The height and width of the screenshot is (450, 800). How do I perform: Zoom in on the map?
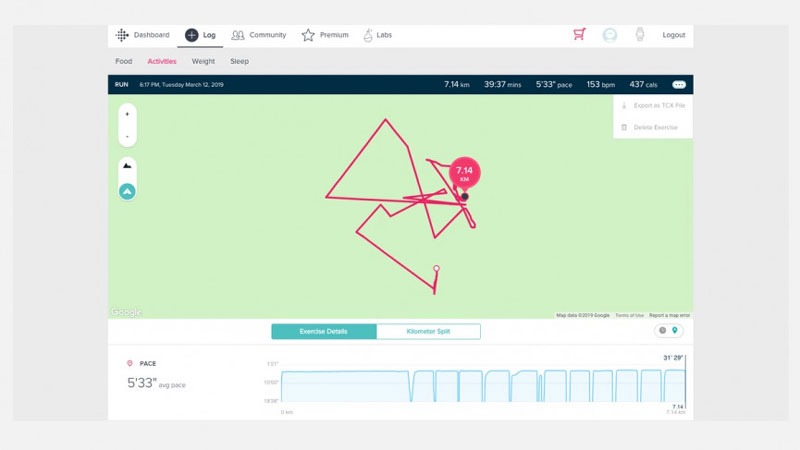(127, 114)
